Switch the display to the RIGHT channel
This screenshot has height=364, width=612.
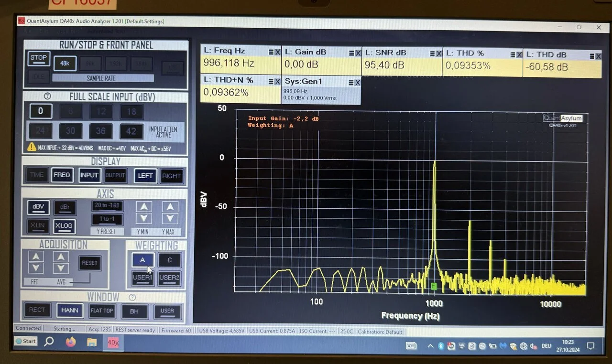coord(171,176)
